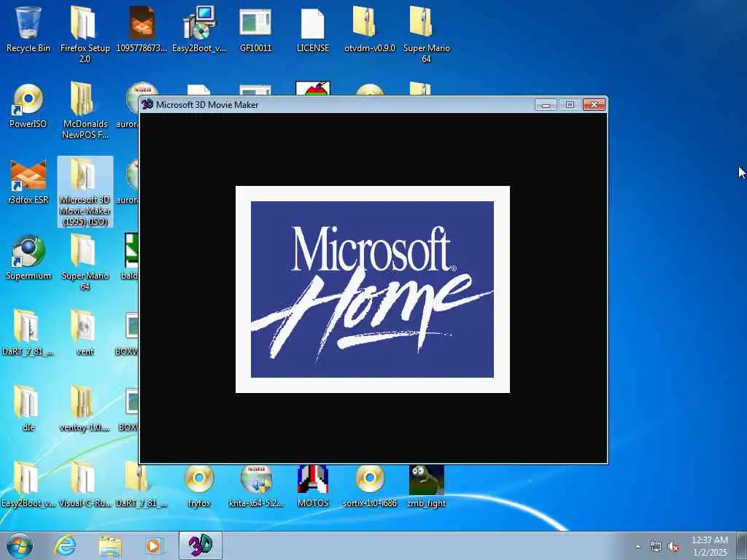Select the Easy2Boot installer with computer icon
This screenshot has height=560, width=747.
point(198,29)
